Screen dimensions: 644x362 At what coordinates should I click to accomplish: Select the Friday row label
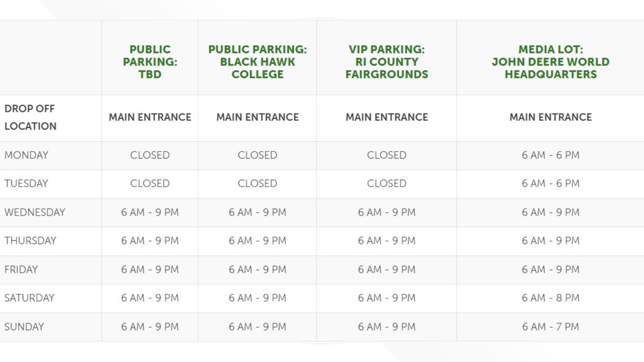[x=21, y=269]
